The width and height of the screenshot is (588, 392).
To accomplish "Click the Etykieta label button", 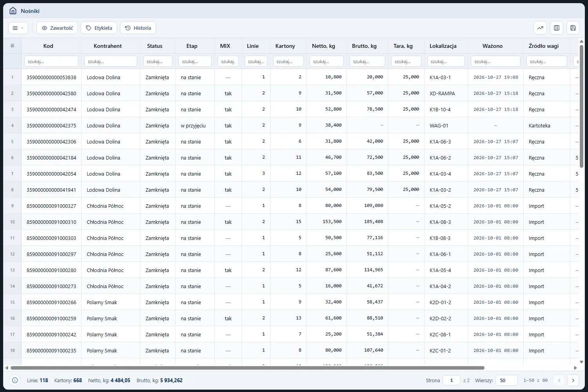I will (x=99, y=28).
